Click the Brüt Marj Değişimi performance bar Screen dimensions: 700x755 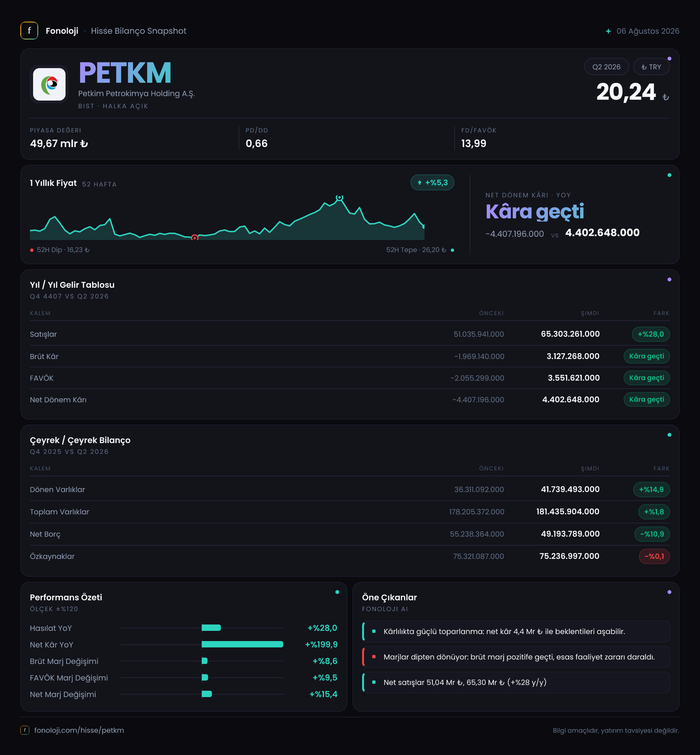click(205, 661)
